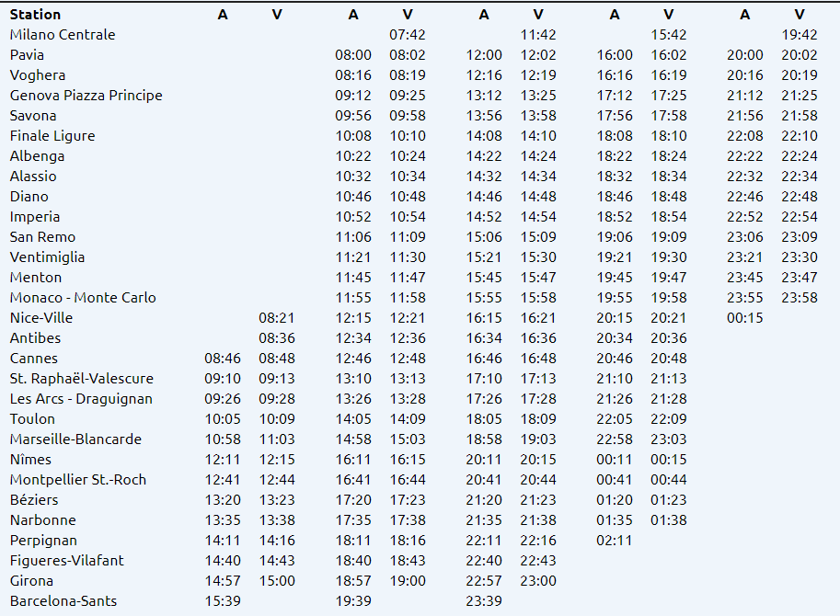This screenshot has height=616, width=840.
Task: Select the 02:11 Perpignan arrival time
Action: coord(615,541)
